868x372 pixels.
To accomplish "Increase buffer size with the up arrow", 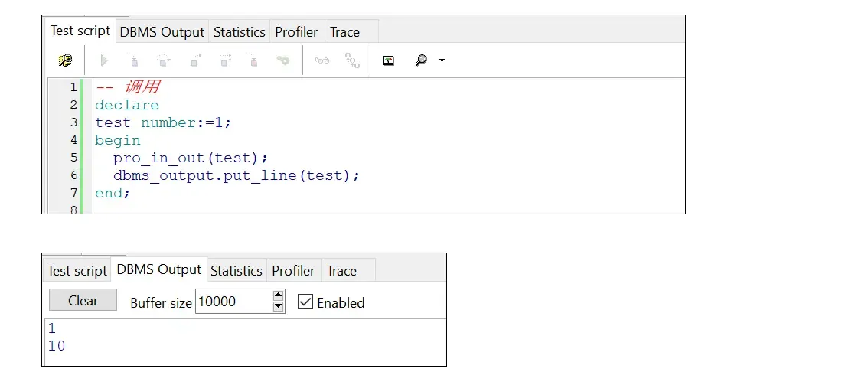I will [279, 296].
